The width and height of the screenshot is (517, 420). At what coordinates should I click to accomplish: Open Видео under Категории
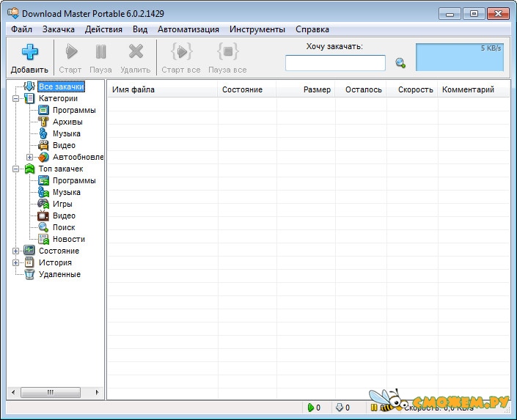pyautogui.click(x=64, y=145)
